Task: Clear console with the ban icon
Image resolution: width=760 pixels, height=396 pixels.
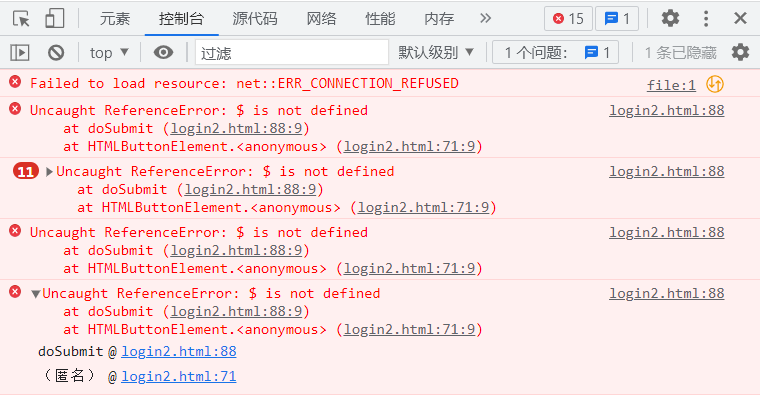Action: (56, 52)
